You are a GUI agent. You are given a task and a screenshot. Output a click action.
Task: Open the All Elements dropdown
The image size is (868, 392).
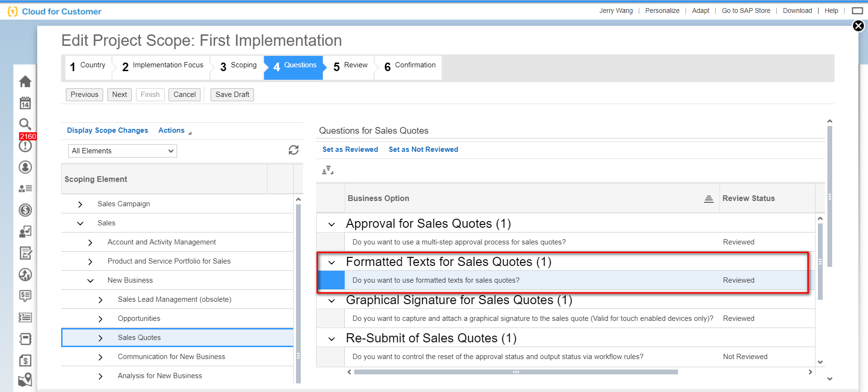(123, 151)
